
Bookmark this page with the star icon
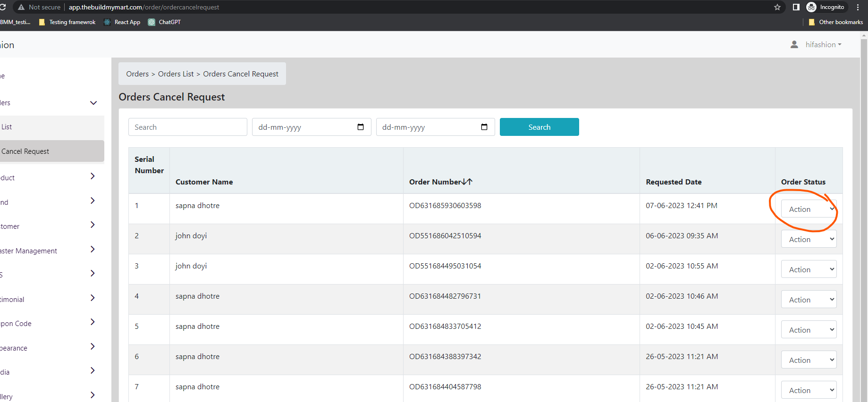(x=777, y=7)
